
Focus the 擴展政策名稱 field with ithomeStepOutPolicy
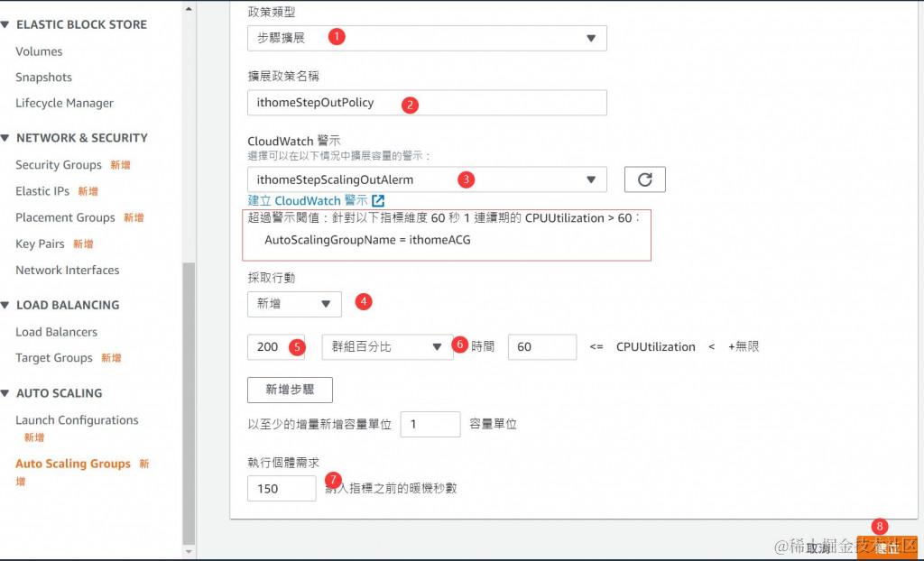coord(427,103)
